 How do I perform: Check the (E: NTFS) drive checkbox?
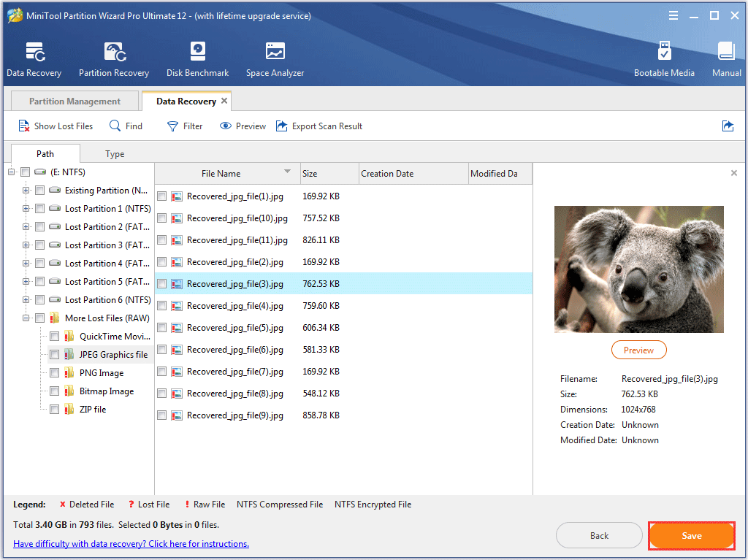[x=24, y=172]
